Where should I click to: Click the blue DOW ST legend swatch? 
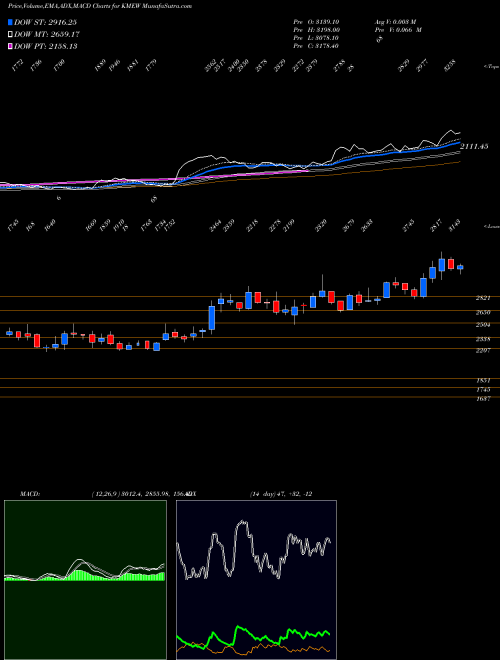(x=10, y=22)
